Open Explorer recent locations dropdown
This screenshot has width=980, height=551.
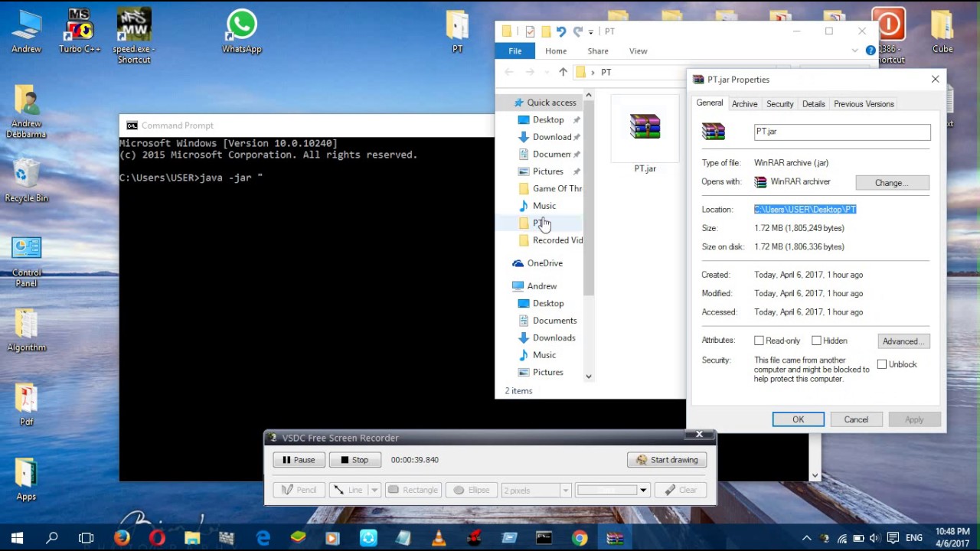(x=547, y=72)
